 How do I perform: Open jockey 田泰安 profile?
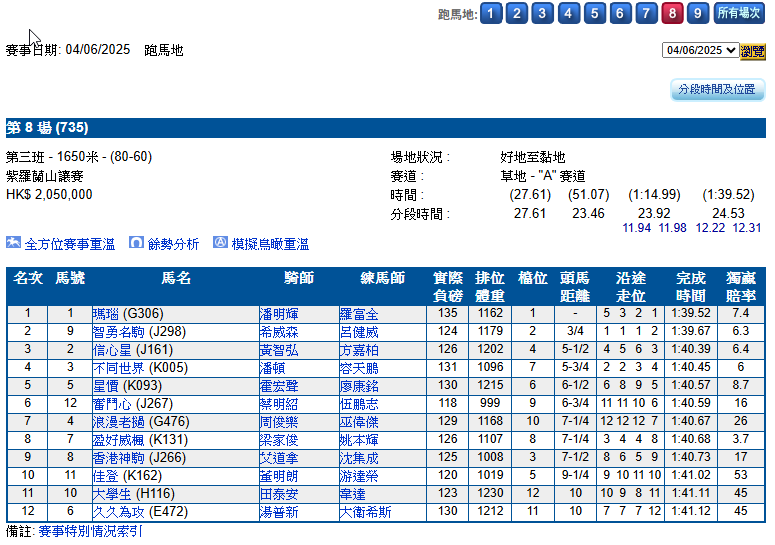[x=279, y=493]
